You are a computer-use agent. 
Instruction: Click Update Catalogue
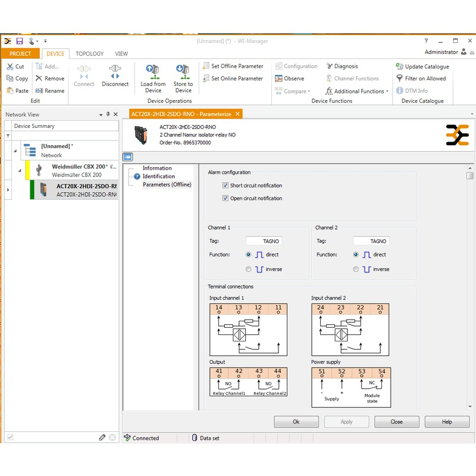tap(422, 66)
